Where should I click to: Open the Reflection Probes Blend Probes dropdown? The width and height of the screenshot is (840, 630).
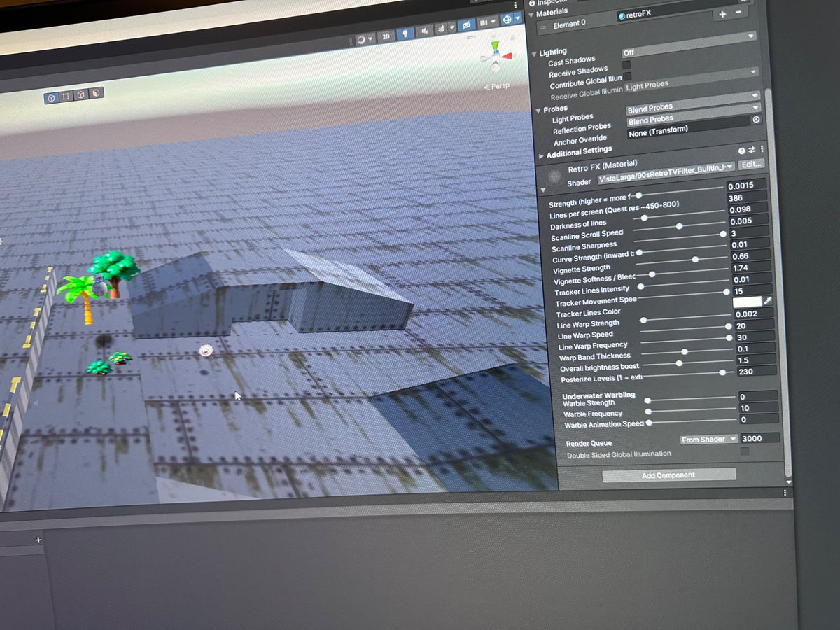pyautogui.click(x=694, y=114)
